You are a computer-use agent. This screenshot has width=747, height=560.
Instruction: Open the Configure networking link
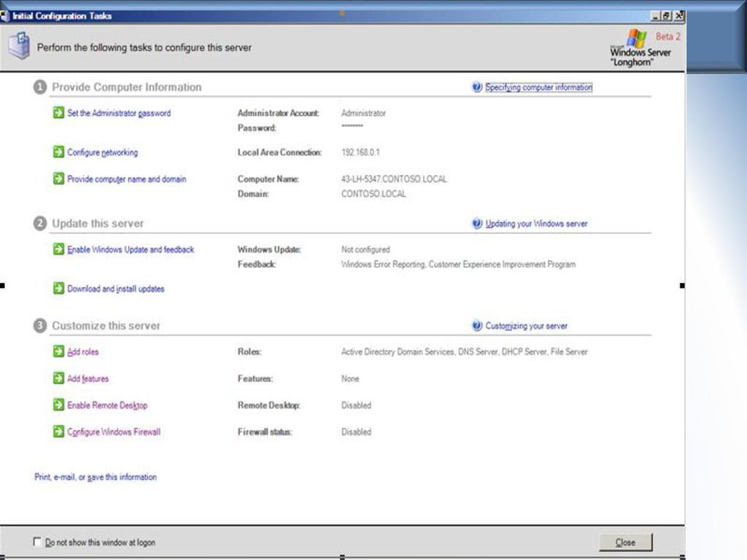click(x=102, y=152)
